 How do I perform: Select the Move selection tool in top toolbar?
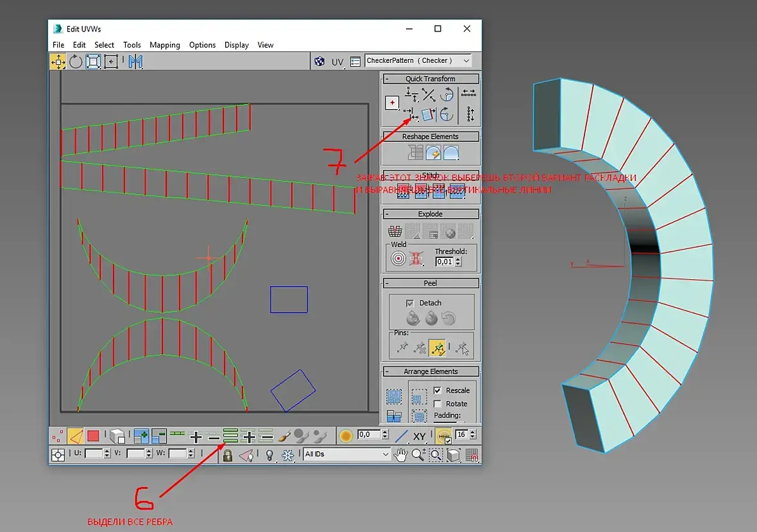point(58,62)
